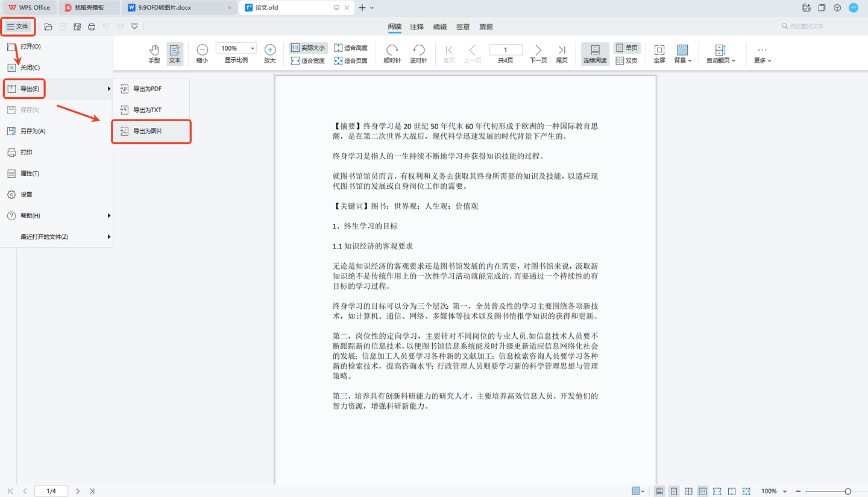Viewport: 868px width, 497px height.
Task: Switch to the annotation (注释) tab
Action: coord(417,27)
